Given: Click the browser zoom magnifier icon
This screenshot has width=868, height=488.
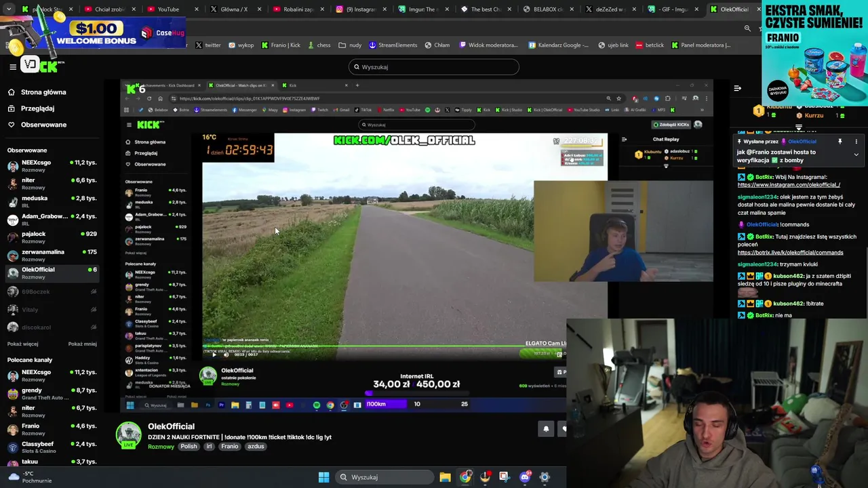Looking at the screenshot, I should click(747, 28).
